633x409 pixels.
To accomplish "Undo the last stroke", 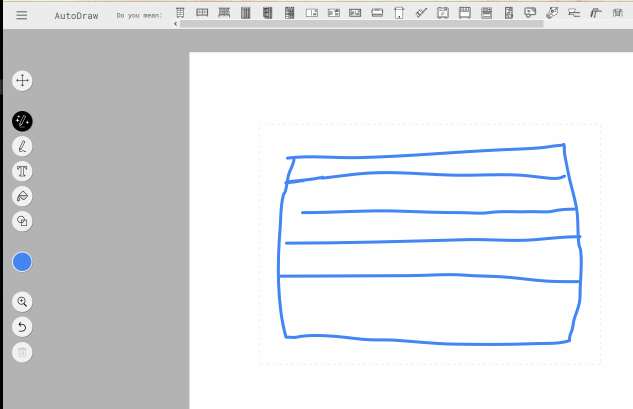I will coord(22,327).
